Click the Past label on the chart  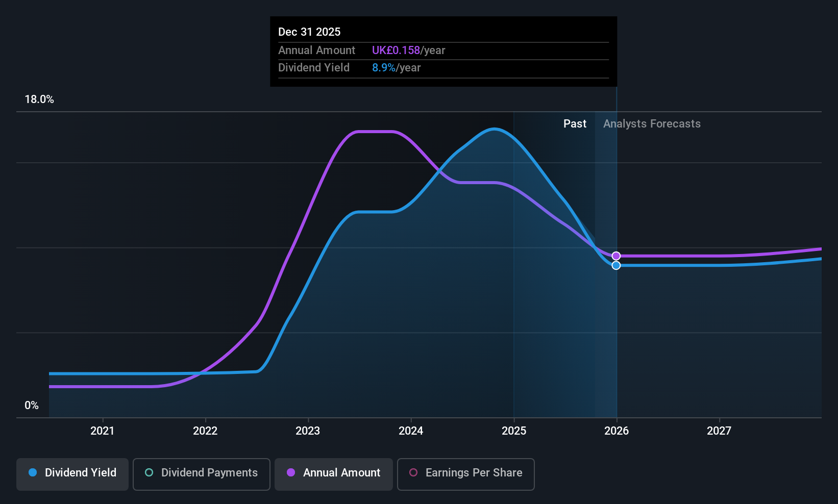(575, 124)
